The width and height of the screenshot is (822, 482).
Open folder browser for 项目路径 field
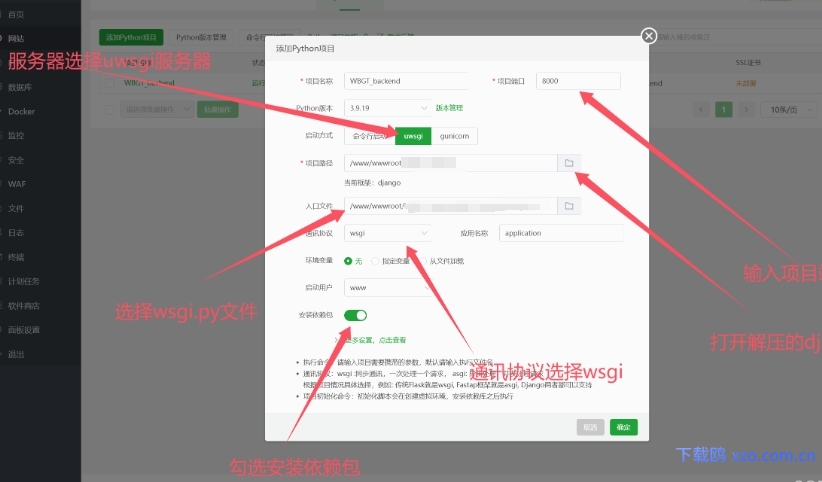[569, 163]
